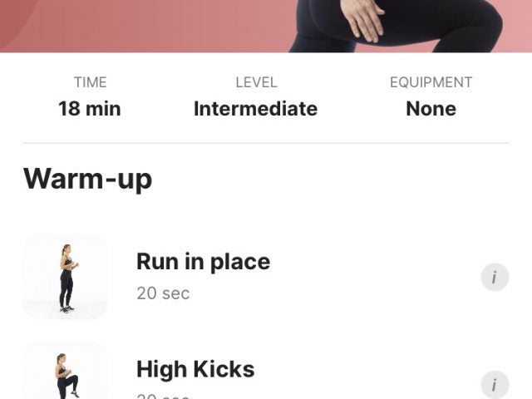This screenshot has width=532, height=399.
Task: Click the LEVEL label
Action: [x=256, y=82]
